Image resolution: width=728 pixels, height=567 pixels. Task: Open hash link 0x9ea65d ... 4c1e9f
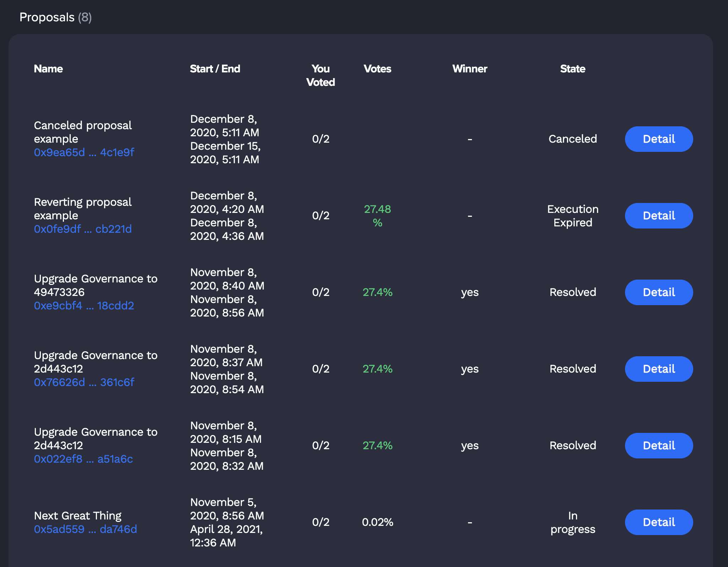pyautogui.click(x=84, y=152)
